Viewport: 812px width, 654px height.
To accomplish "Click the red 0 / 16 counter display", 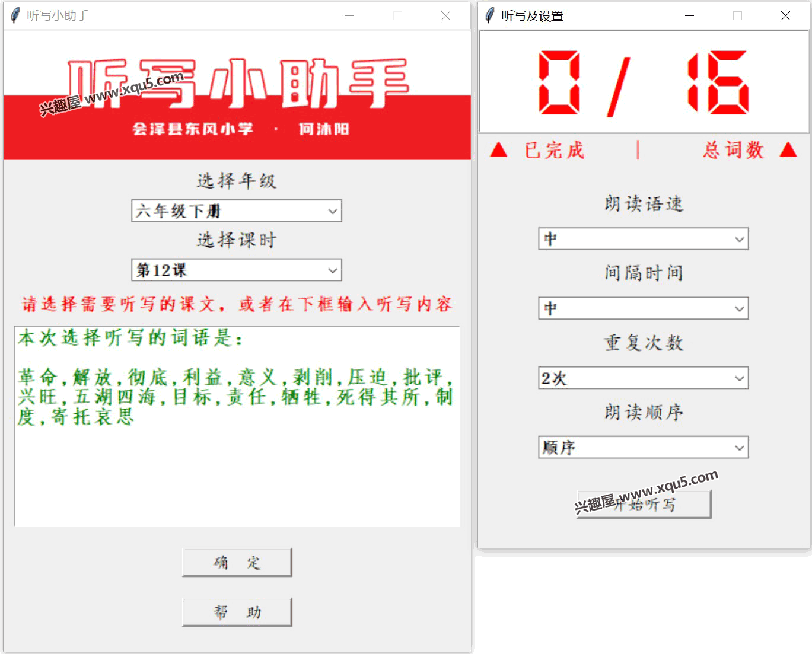I will point(644,82).
